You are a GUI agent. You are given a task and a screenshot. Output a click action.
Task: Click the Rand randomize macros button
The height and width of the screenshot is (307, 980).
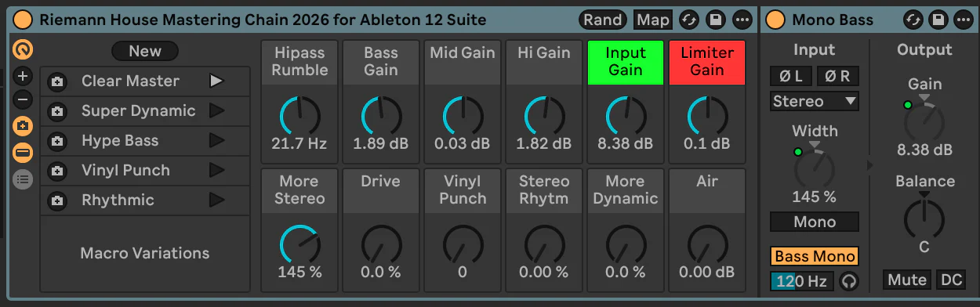click(603, 20)
